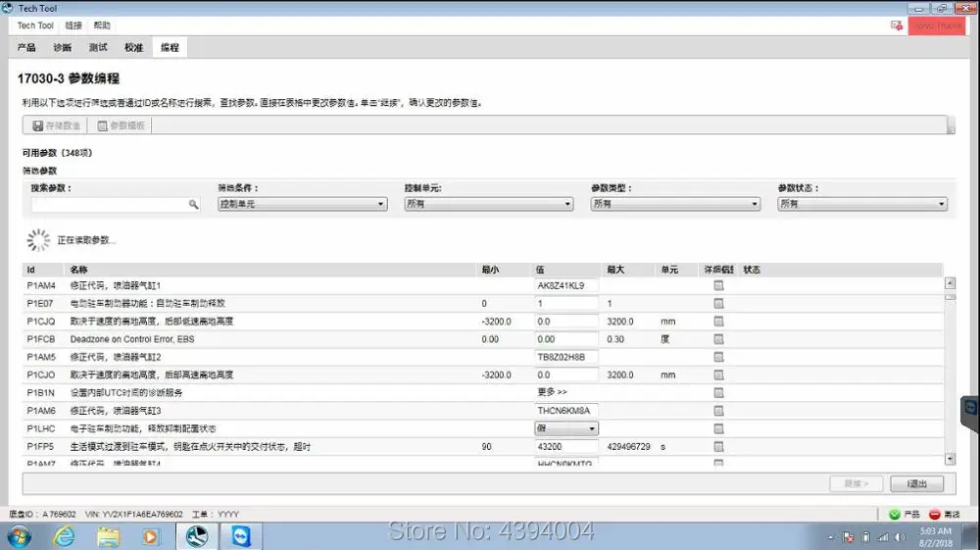
Task: Click the volume icon in system tray
Action: (900, 537)
